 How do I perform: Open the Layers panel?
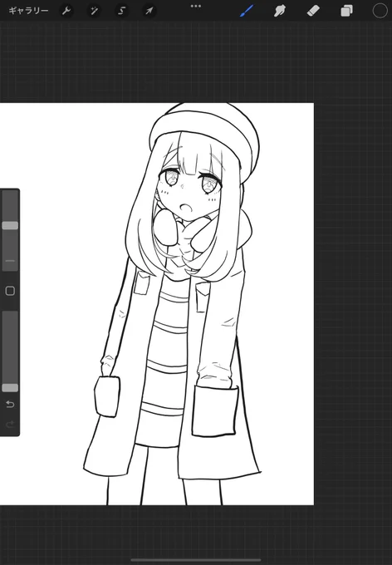346,11
